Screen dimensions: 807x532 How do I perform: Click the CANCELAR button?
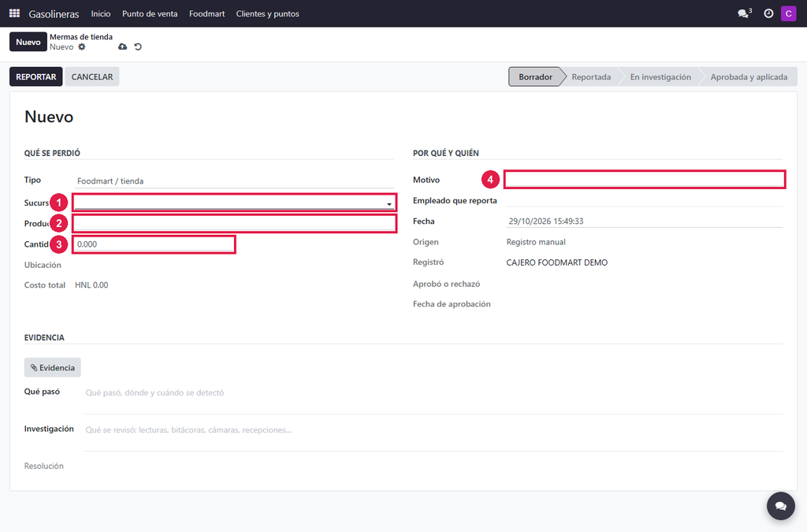pyautogui.click(x=92, y=76)
